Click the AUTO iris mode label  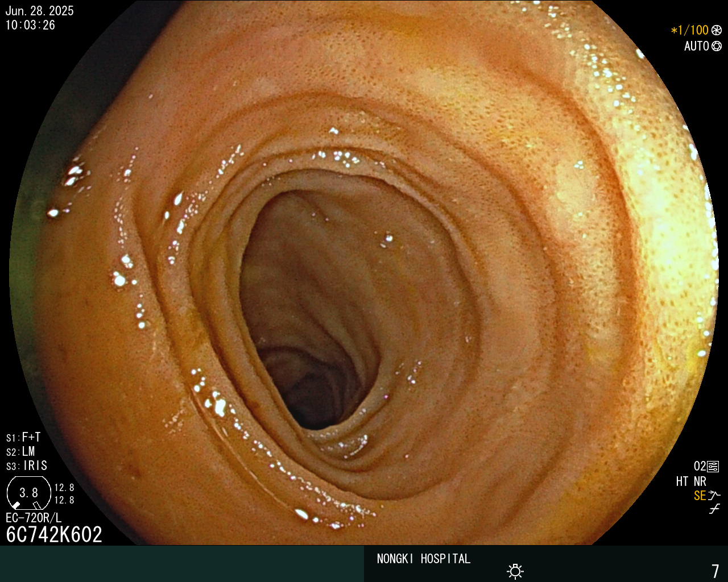pos(696,47)
